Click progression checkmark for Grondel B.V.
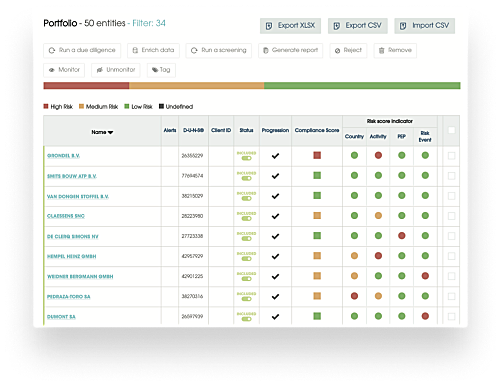501x386 pixels. pyautogui.click(x=275, y=156)
